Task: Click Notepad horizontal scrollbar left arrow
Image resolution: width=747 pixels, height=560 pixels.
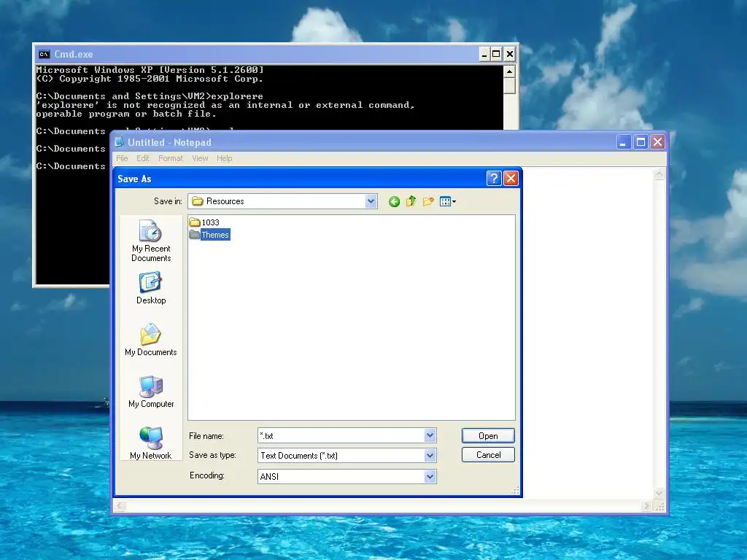Action: pos(120,506)
